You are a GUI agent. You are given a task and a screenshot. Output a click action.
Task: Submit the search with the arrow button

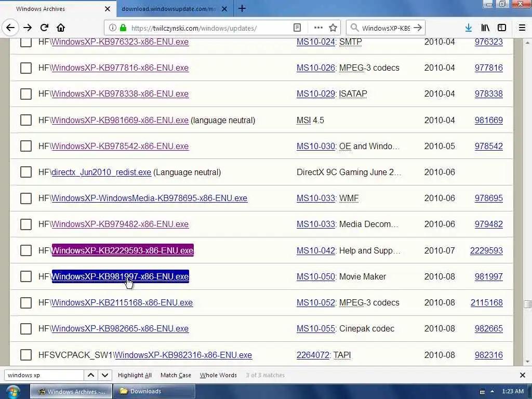[x=418, y=28]
